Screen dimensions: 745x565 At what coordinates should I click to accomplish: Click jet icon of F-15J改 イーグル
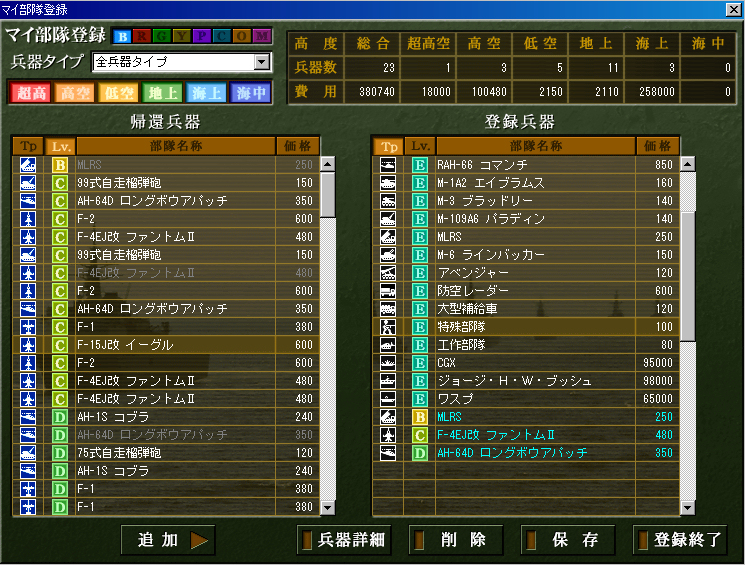[28, 345]
